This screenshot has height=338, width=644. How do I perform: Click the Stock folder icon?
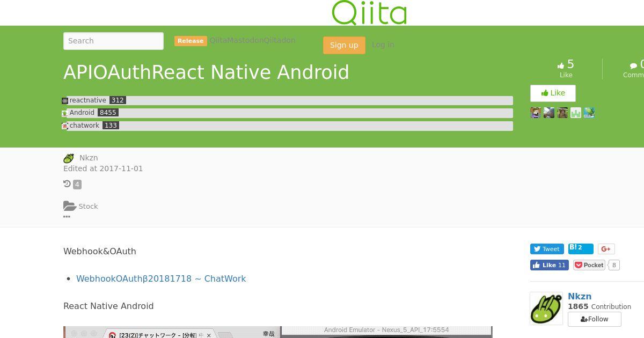(70, 206)
